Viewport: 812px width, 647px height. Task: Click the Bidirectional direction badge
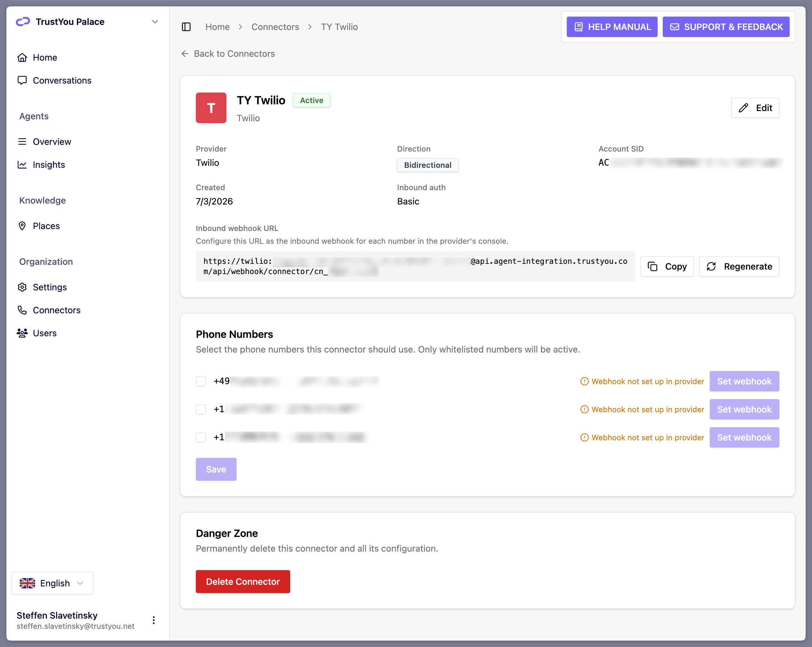[x=427, y=165]
